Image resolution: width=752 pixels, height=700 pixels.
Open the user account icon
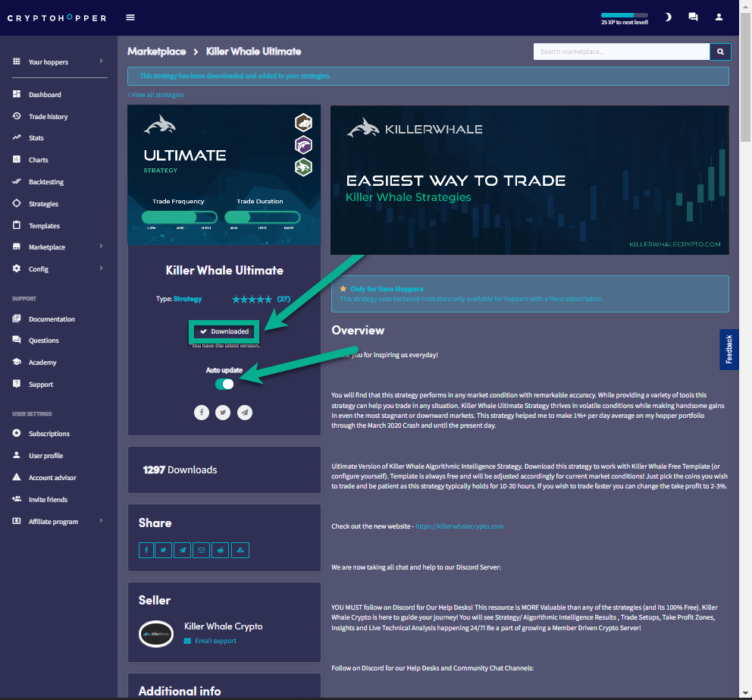(x=719, y=17)
